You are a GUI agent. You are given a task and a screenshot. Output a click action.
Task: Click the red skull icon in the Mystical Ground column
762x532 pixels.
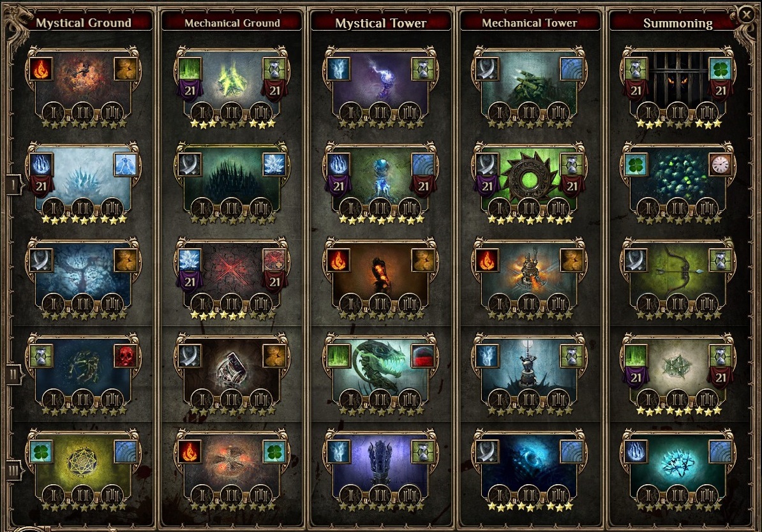click(126, 356)
